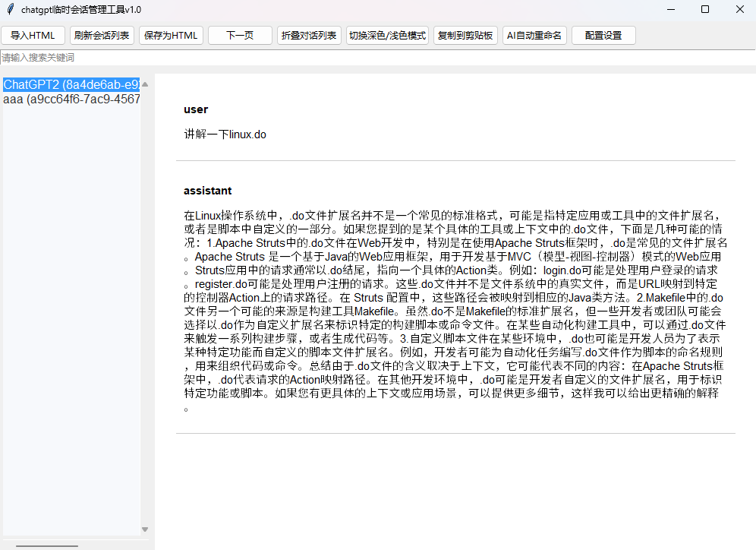Focus the search keyword input field
The image size is (756, 550).
pos(378,58)
